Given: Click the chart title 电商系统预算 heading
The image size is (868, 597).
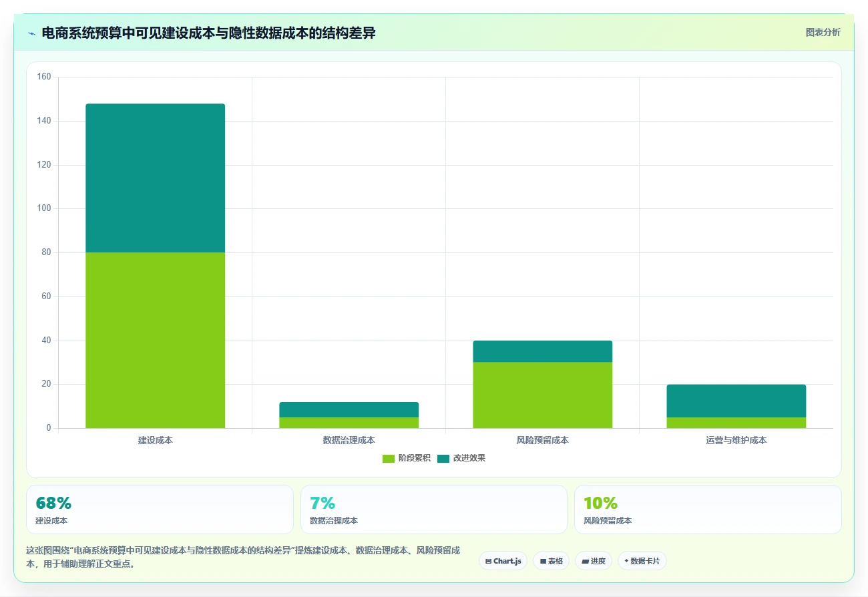Looking at the screenshot, I should pos(208,33).
